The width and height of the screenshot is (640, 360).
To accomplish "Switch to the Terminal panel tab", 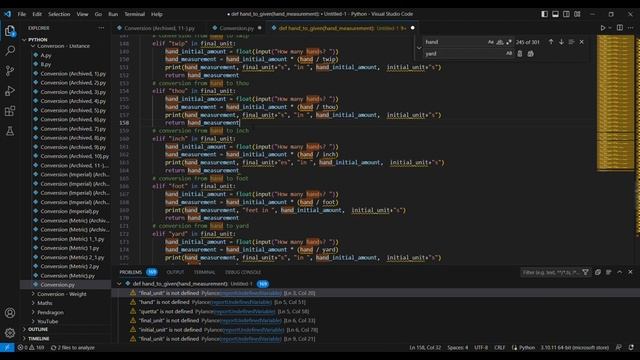I will click(204, 272).
